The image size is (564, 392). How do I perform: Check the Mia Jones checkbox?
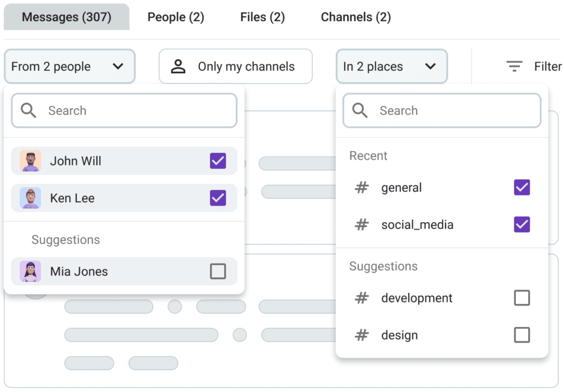click(218, 271)
